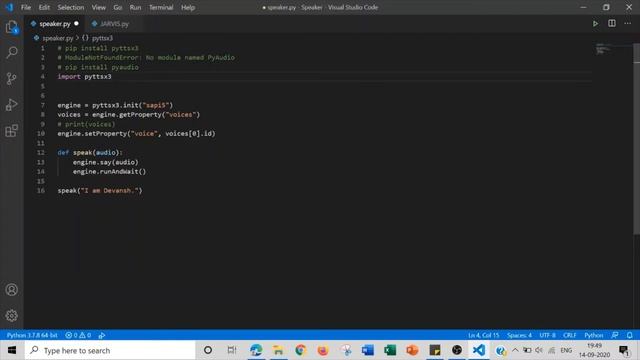Click speaker.py in the breadcrumb
Viewport: 640px width, 360px height.
(58, 38)
